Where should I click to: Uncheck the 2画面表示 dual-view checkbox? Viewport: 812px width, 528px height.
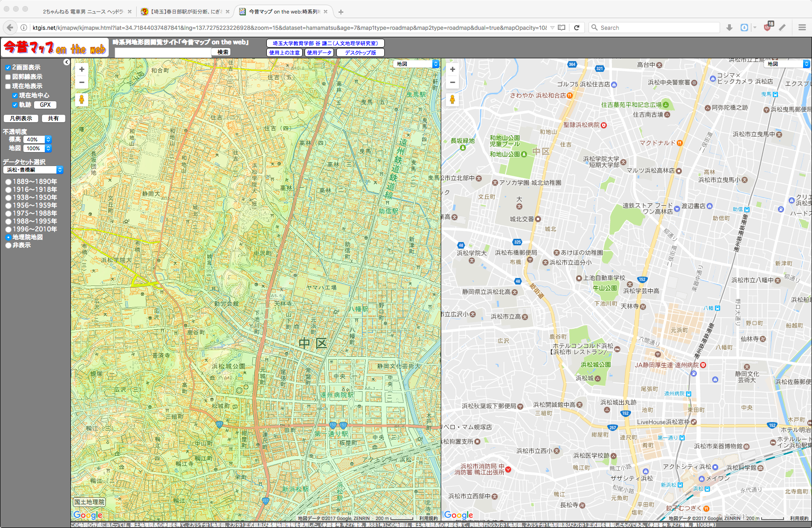[x=8, y=68]
